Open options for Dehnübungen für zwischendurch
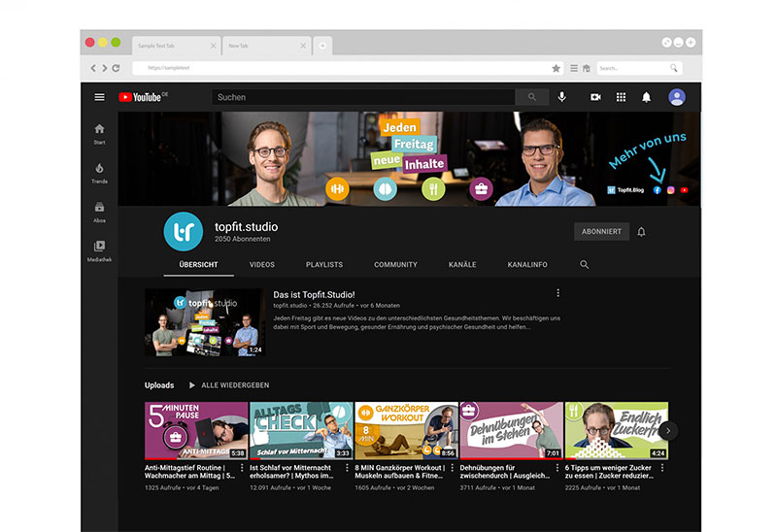Screen dimensions: 777x532 557,468
